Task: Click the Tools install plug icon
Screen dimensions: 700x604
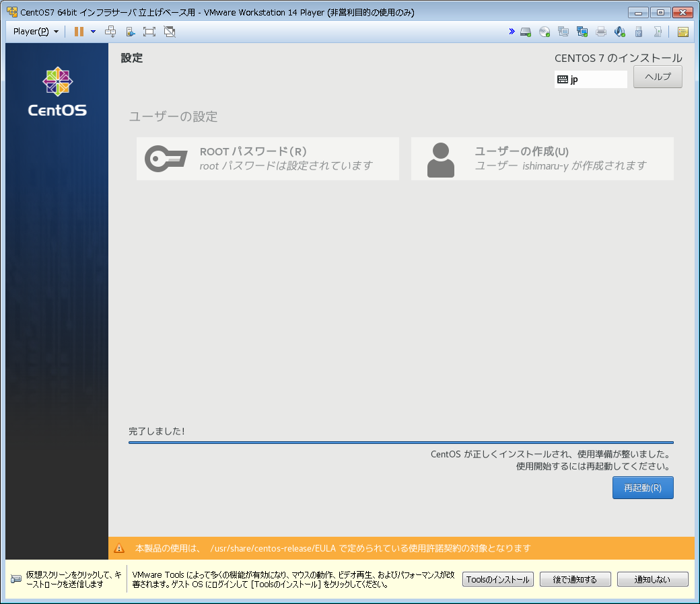Action: 130,32
